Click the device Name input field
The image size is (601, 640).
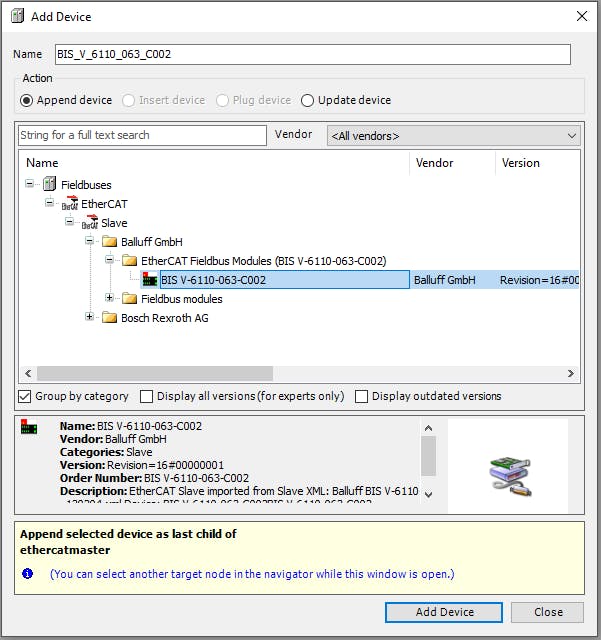coord(313,54)
